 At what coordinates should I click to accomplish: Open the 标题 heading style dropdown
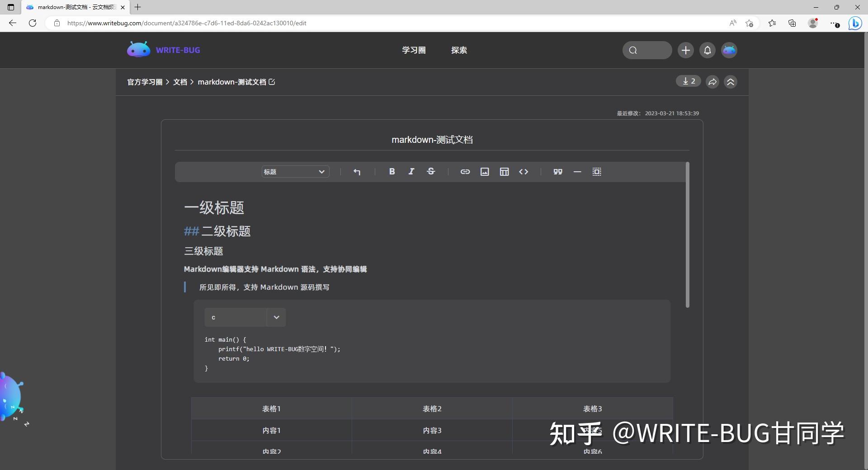point(295,172)
